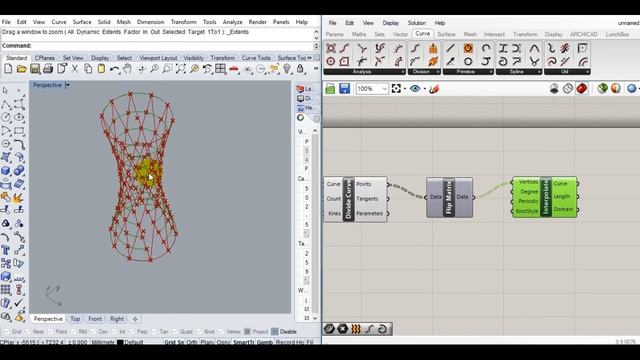Click the Rhino properties panel scrollbar
The width and height of the screenshot is (640, 360).
pos(315,224)
